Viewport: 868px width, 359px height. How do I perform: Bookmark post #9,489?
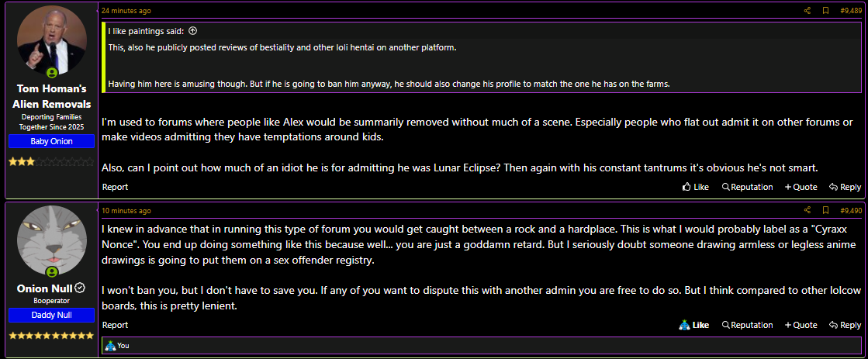point(825,11)
